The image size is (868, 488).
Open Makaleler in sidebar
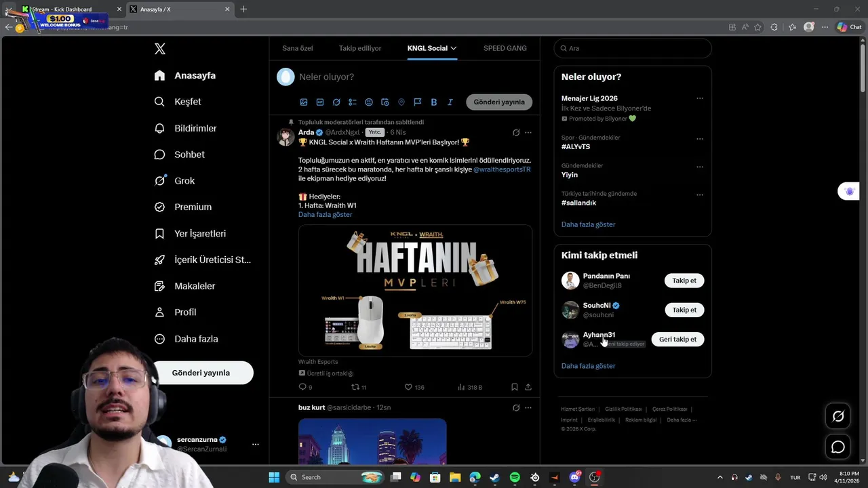click(185, 286)
